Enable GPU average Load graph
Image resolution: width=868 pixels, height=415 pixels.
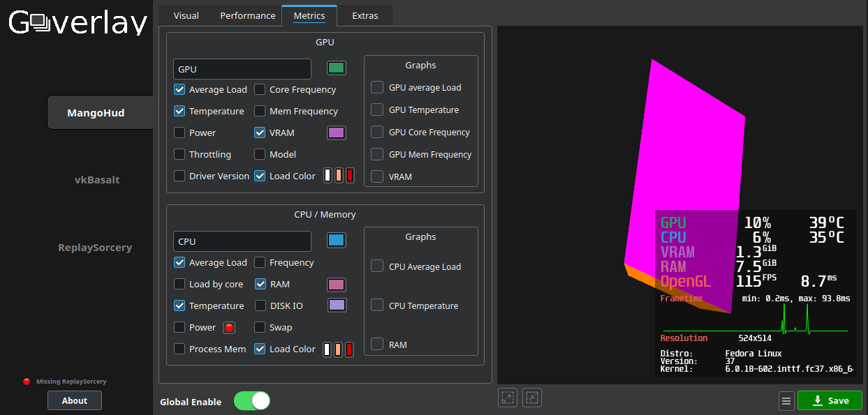377,87
